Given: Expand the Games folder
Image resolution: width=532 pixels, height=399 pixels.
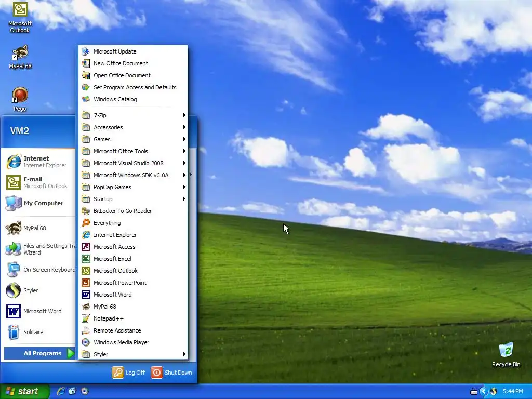Looking at the screenshot, I should coord(132,139).
